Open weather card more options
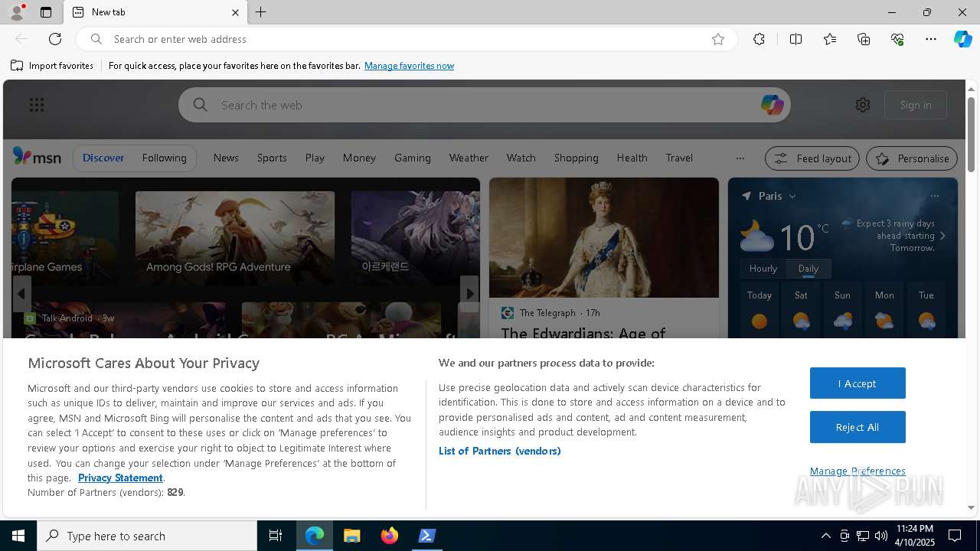Image resolution: width=980 pixels, height=551 pixels. (934, 196)
